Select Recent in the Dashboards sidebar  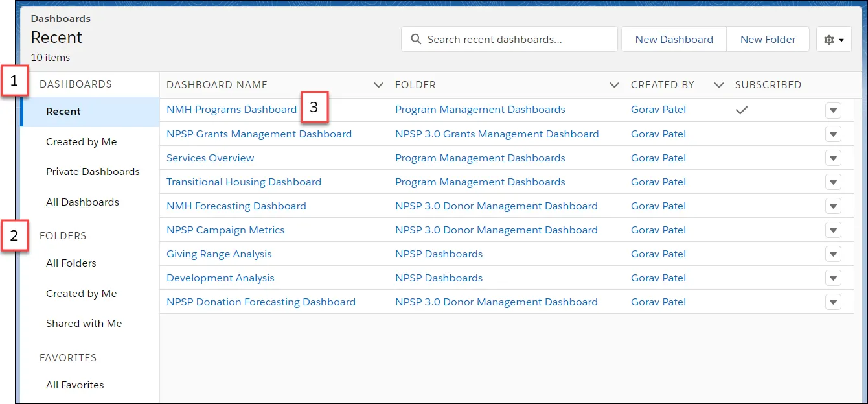pos(90,112)
